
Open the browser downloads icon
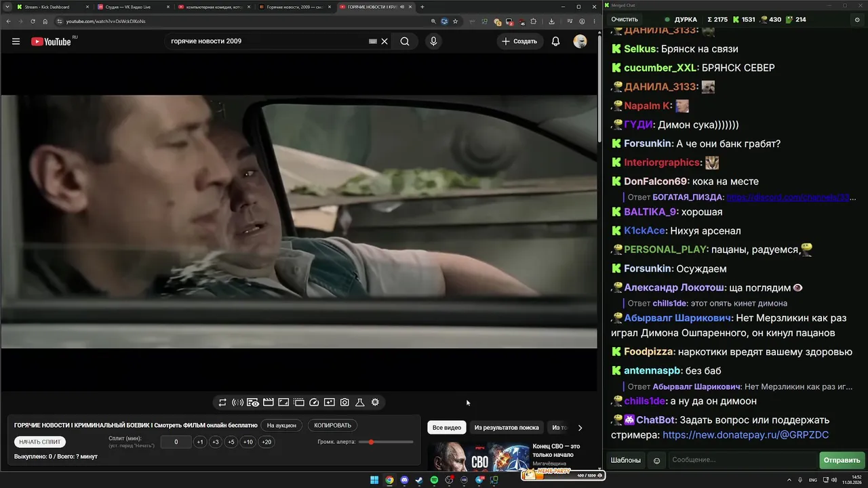pyautogui.click(x=551, y=21)
